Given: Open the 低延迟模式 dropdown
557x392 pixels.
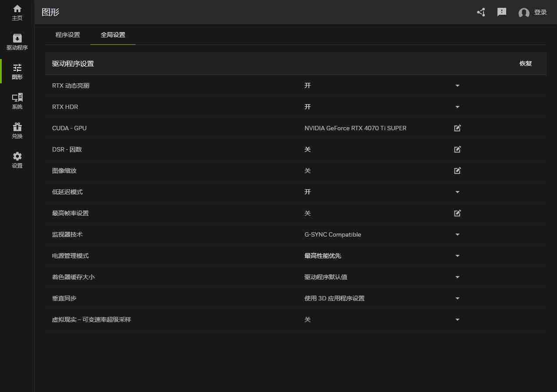Looking at the screenshot, I should 457,192.
